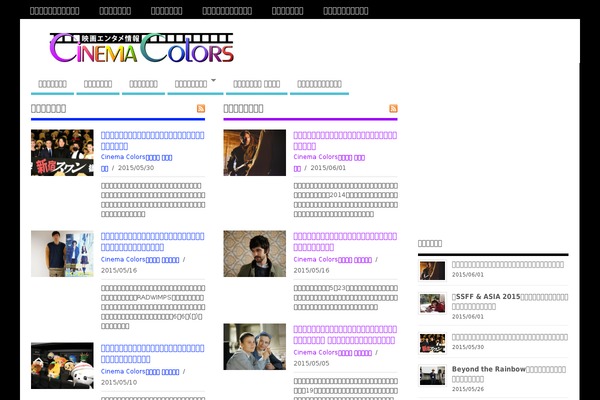Open thumbnail of bearded man by patterned wall
This screenshot has width=600, height=400.
tap(255, 254)
